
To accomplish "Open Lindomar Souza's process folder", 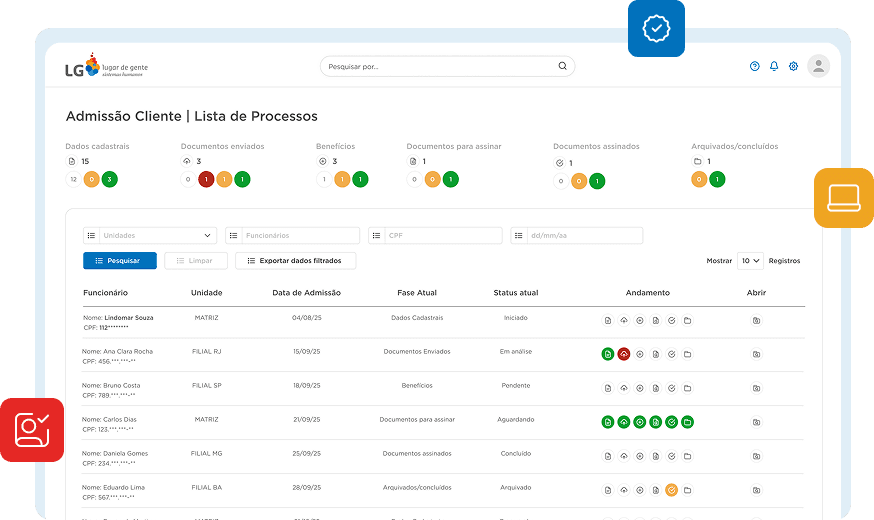I will (x=756, y=321).
